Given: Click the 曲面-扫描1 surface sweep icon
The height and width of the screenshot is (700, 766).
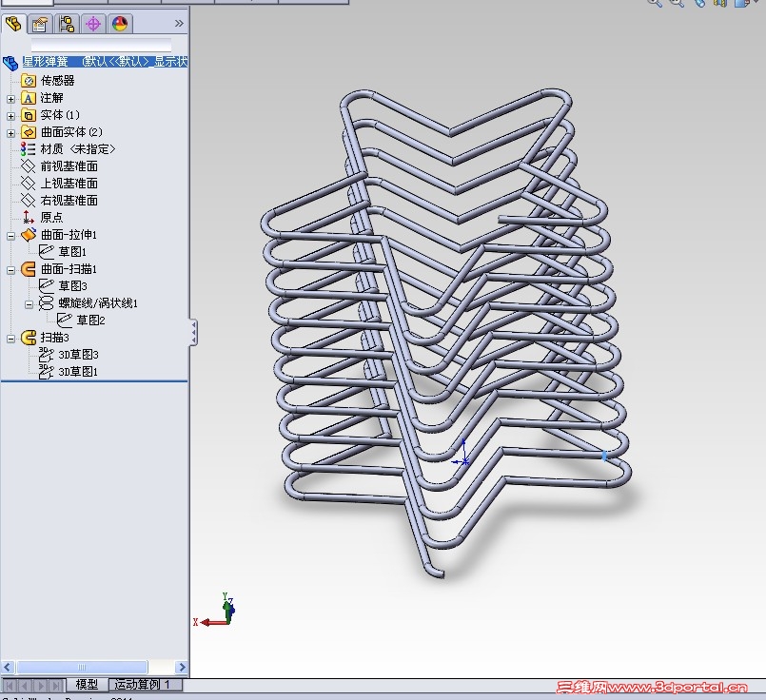Looking at the screenshot, I should pyautogui.click(x=29, y=269).
